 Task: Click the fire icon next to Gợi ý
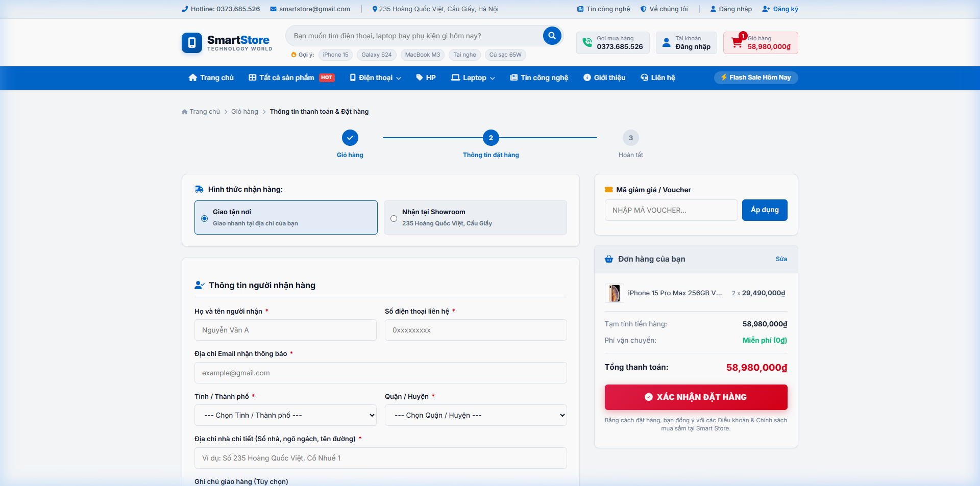(293, 55)
